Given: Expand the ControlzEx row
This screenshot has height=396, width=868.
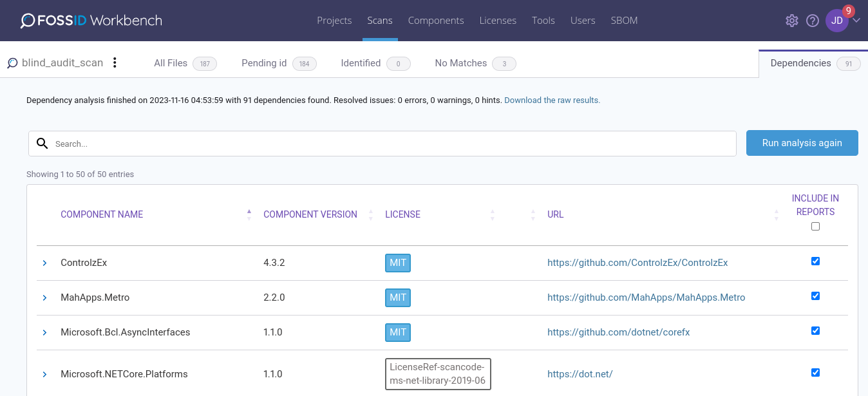Looking at the screenshot, I should (x=45, y=263).
